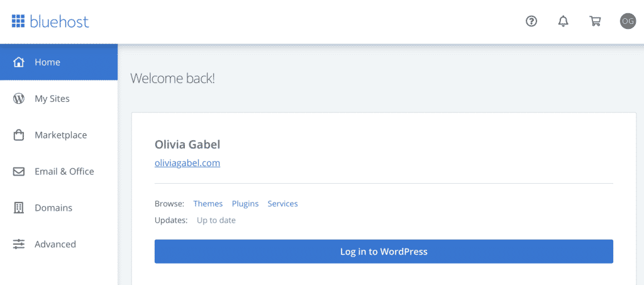Visit the oliviagabel.com link
Viewport: 644px width, 285px height.
187,163
